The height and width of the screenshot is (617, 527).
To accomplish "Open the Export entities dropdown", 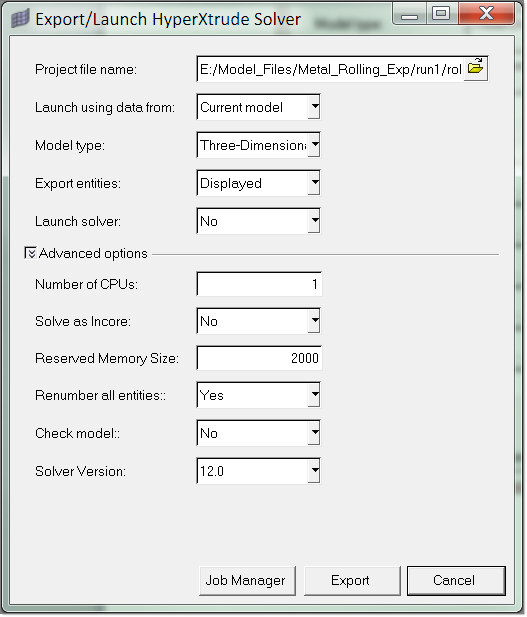I will [259, 183].
